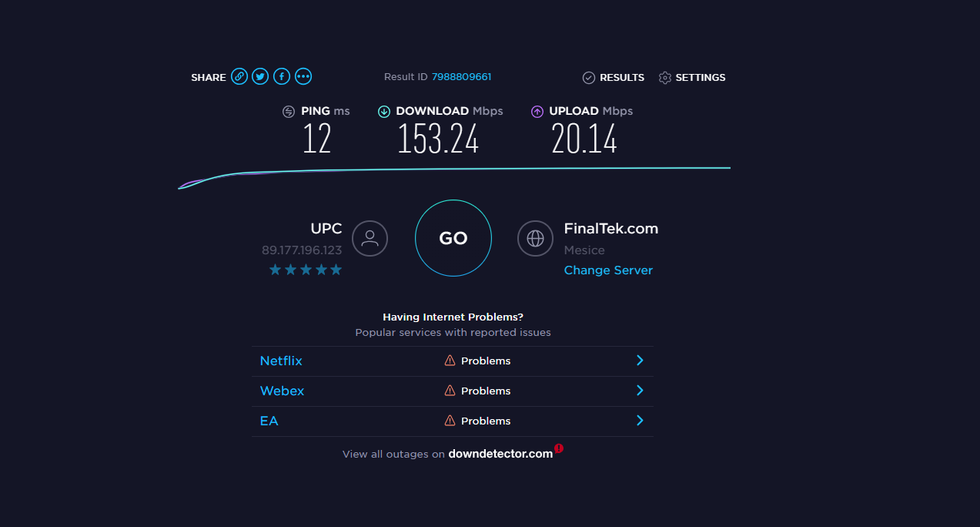980x527 pixels.
Task: Click Change Server link
Action: coord(608,270)
